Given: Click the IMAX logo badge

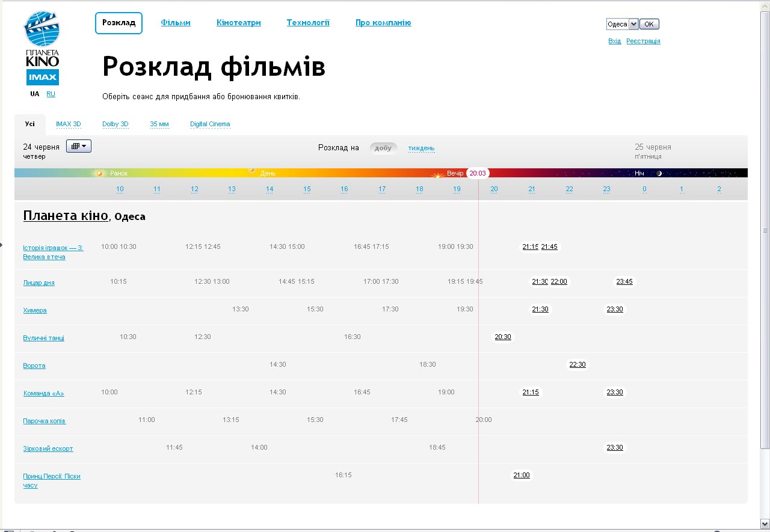Looking at the screenshot, I should [x=42, y=78].
